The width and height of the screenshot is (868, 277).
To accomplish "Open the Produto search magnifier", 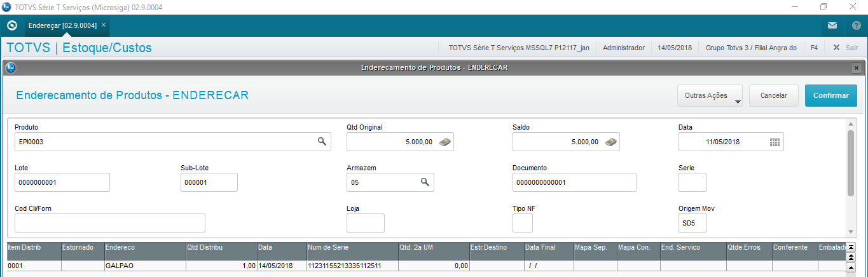I will coord(322,142).
